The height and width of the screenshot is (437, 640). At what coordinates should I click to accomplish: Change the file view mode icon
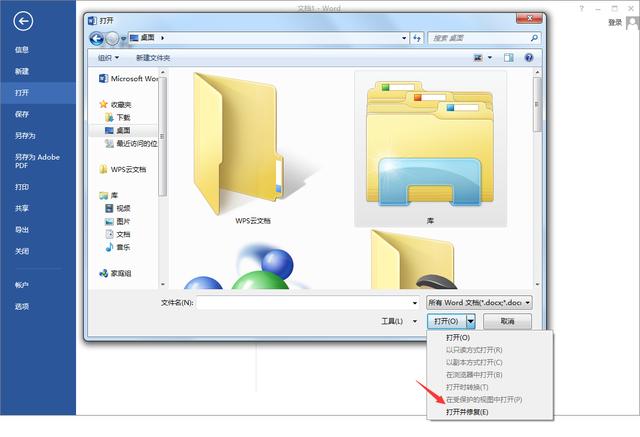478,58
